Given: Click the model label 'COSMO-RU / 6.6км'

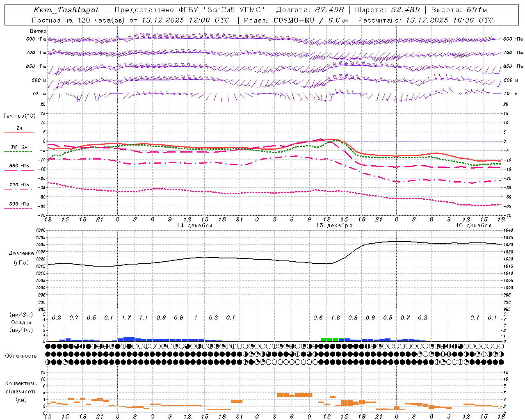Looking at the screenshot, I should (x=310, y=20).
